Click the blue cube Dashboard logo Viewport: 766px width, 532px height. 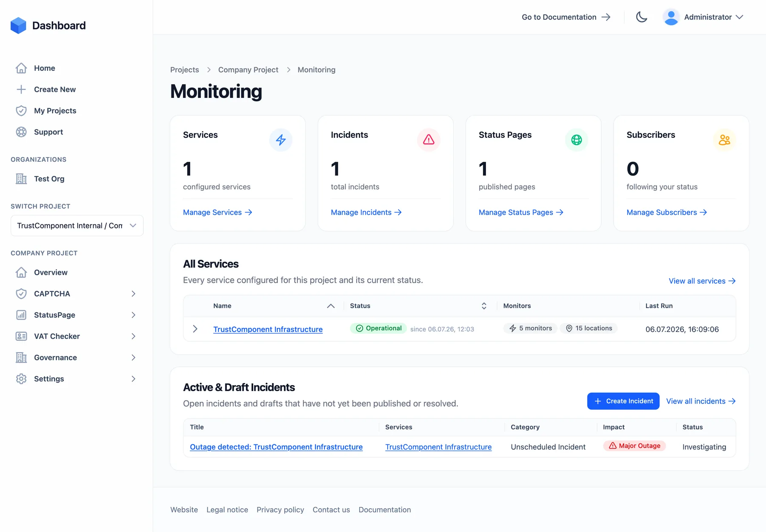coord(18,26)
